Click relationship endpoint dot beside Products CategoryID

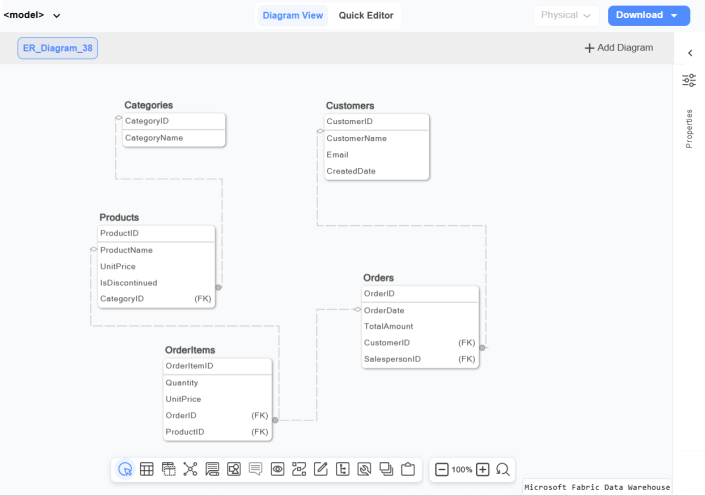pos(219,287)
